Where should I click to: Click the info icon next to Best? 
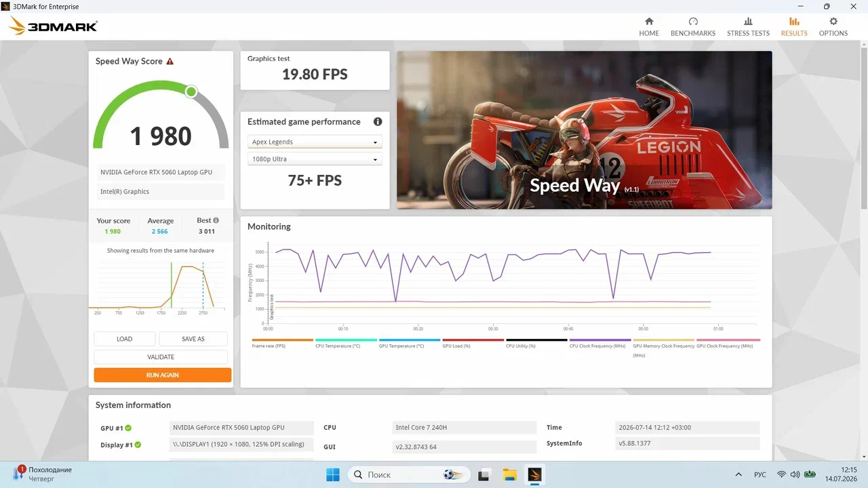pos(216,220)
